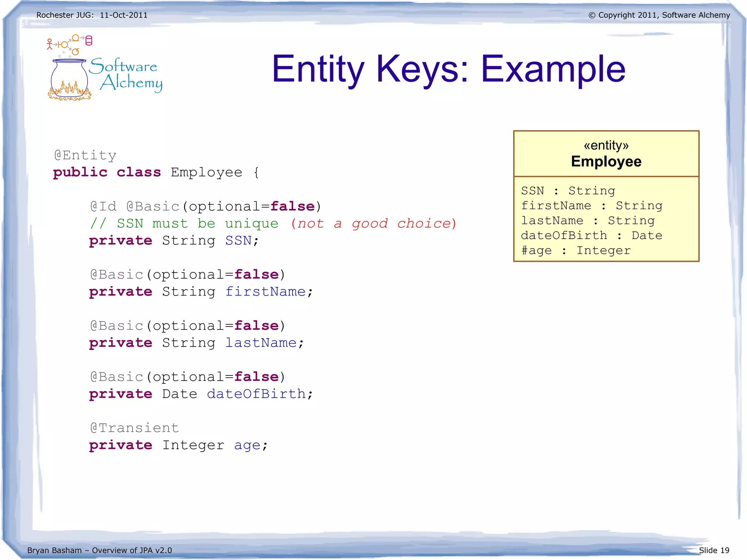Image resolution: width=747 pixels, height=560 pixels.
Task: Click the footer 'Bryan Basham – Overview of JPA v2.0'
Action: (100, 550)
